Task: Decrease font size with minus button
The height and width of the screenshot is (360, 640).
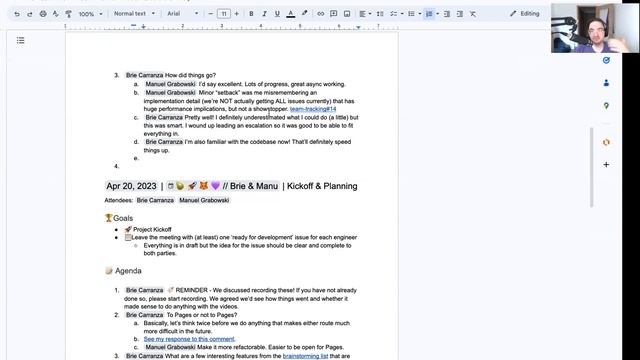Action: tap(211, 14)
